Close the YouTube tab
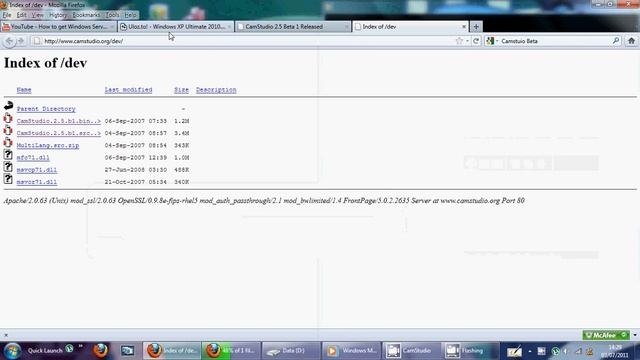This screenshot has width=640, height=360. pyautogui.click(x=112, y=27)
